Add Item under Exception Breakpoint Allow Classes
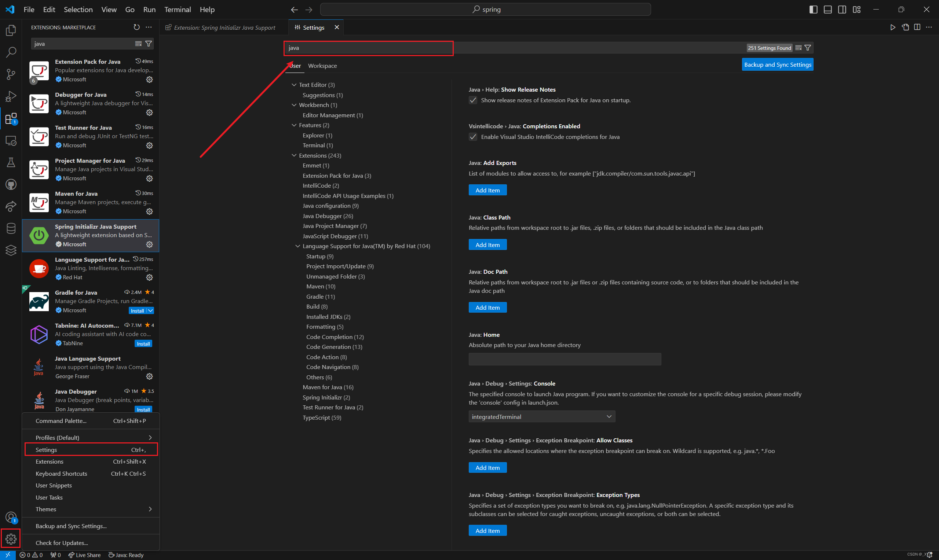 (x=488, y=468)
